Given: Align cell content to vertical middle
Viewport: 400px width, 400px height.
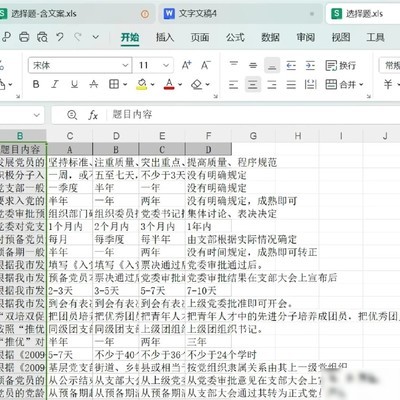Looking at the screenshot, I should click(253, 65).
